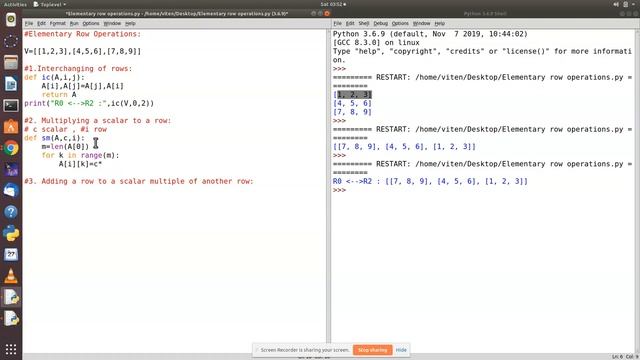Image resolution: width=640 pixels, height=360 pixels.
Task: Open the purple app icon below Chrome
Action: (11, 169)
